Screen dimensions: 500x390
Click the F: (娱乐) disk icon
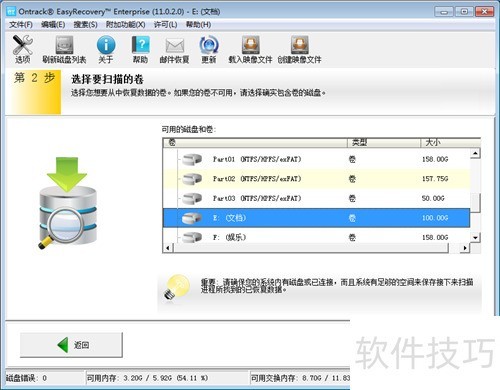tap(192, 237)
